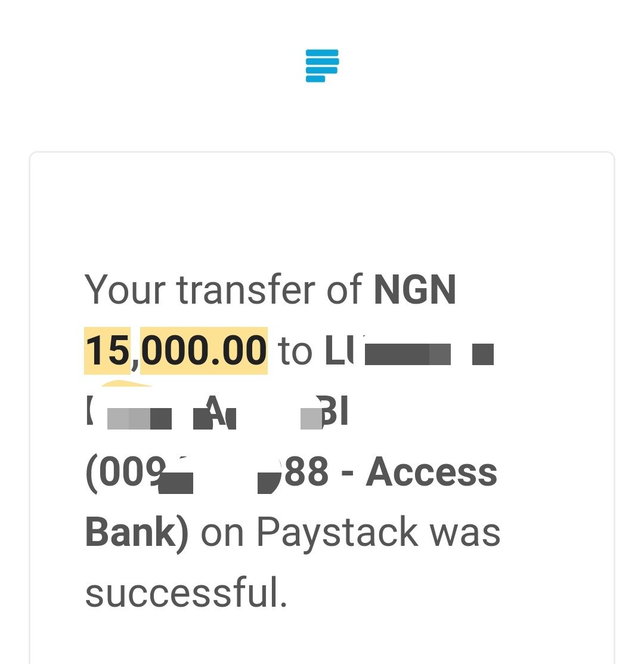
Task: Click the highlighted 000.00 amount text
Action: click(x=203, y=351)
